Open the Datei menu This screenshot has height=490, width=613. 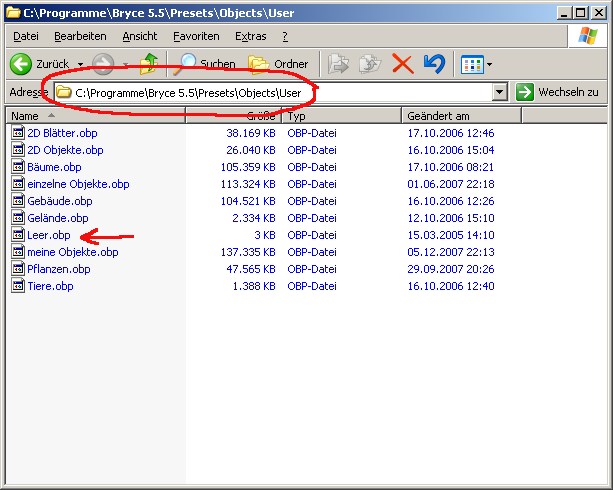click(x=26, y=36)
